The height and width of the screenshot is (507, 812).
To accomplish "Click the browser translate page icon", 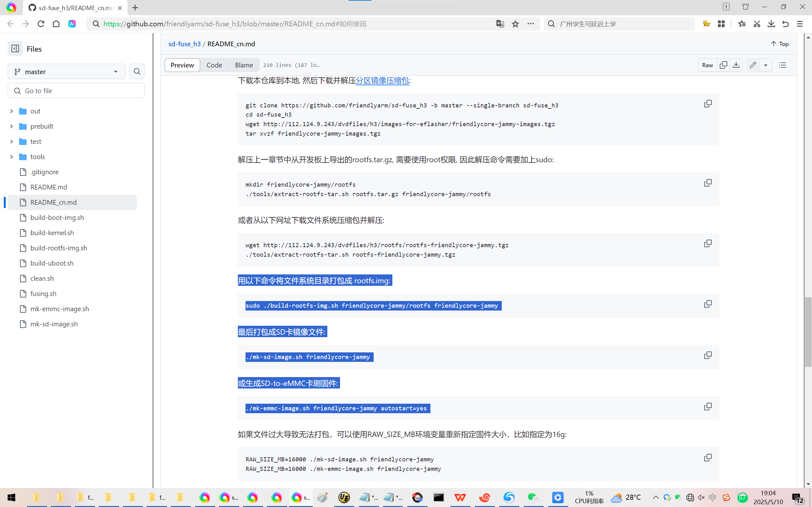I will 500,24.
